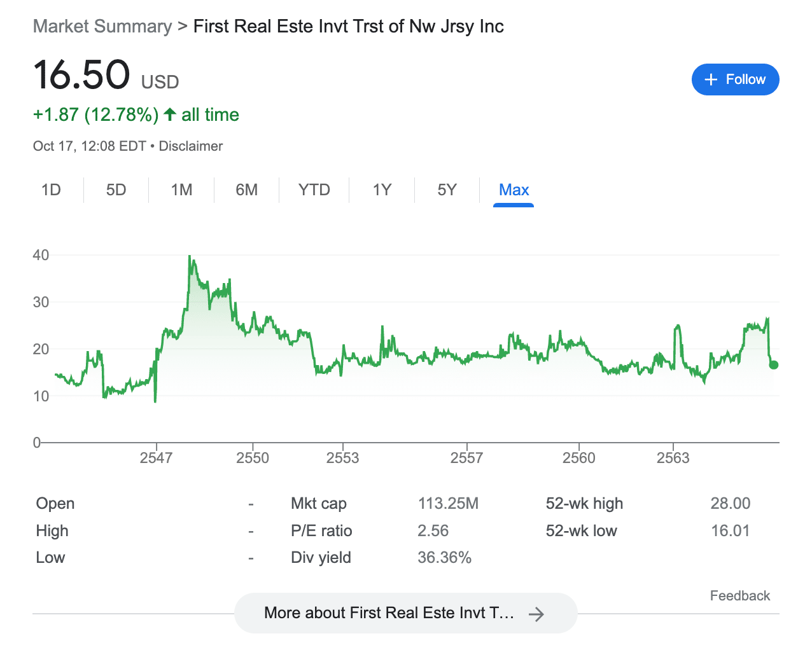Click the P/E ratio label
This screenshot has height=650, width=812.
(321, 531)
